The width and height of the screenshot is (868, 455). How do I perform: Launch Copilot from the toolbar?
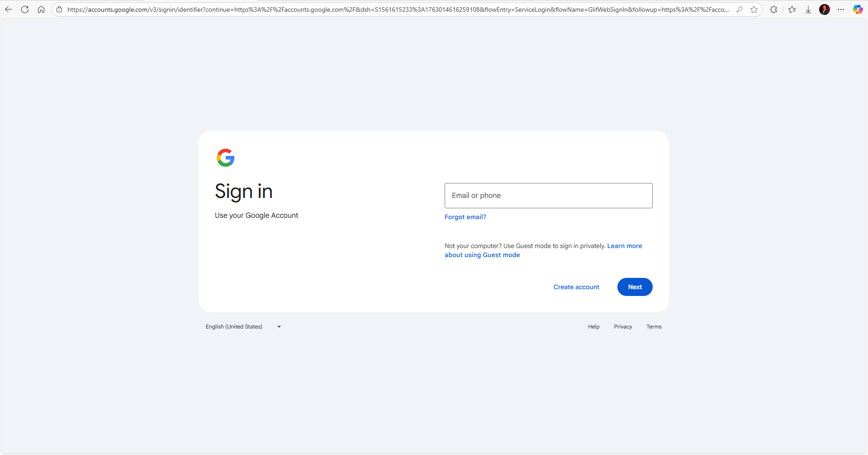pyautogui.click(x=858, y=9)
